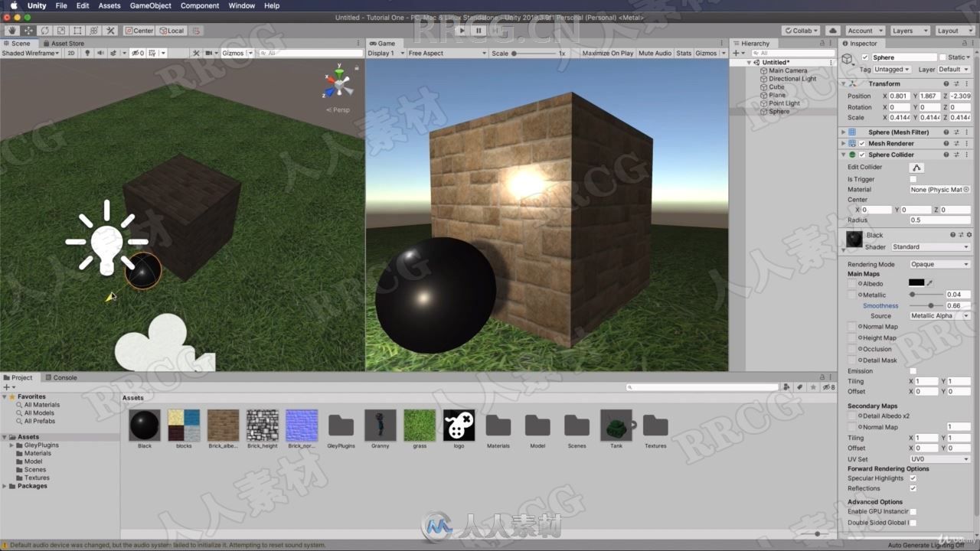The height and width of the screenshot is (551, 980).
Task: Click the Edit Collider button
Action: [x=916, y=167]
